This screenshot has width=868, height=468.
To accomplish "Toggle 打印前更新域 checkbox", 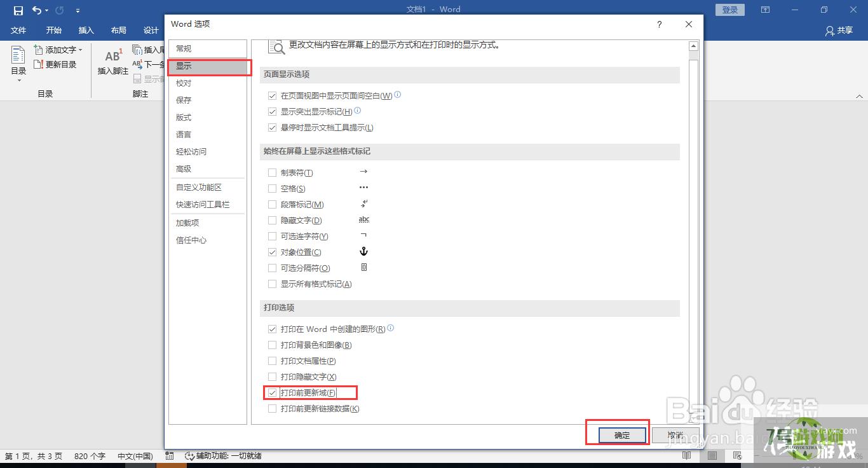I will click(273, 393).
